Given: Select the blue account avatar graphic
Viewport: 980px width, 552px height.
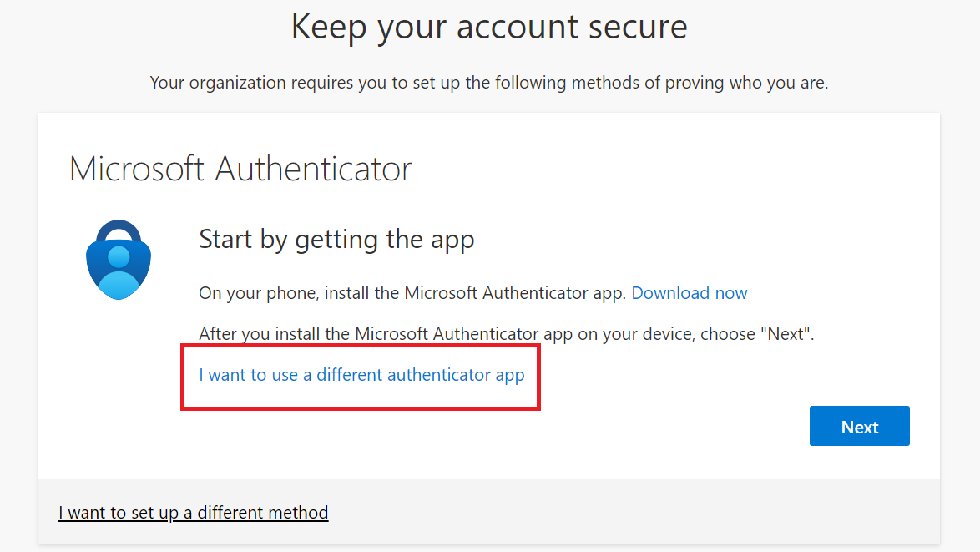Looking at the screenshot, I should click(118, 267).
